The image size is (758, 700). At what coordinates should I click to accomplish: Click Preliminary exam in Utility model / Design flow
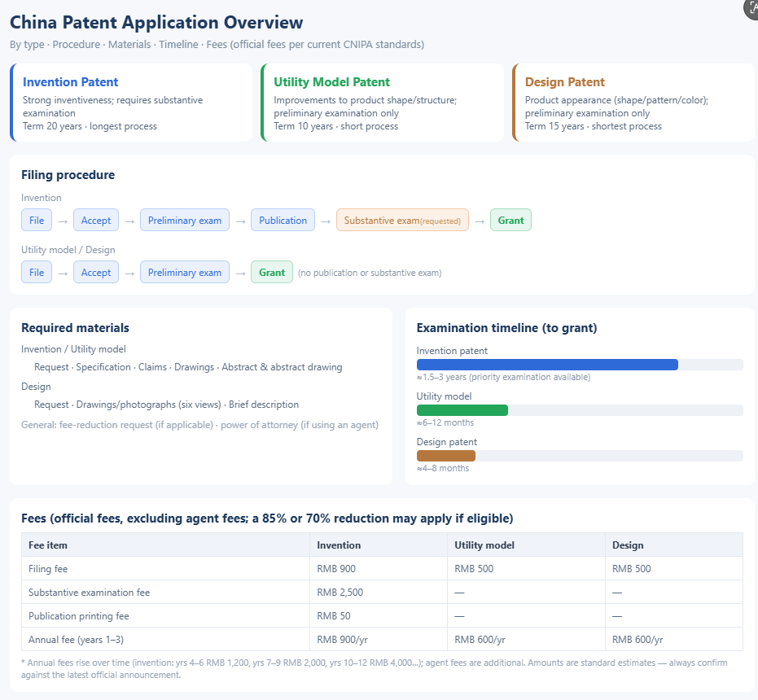[x=185, y=272]
